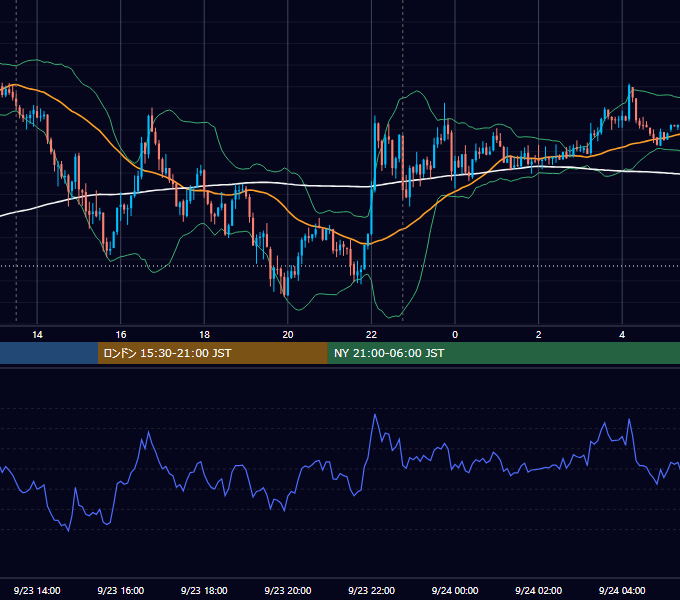Click the NY 21:00-06:00 JST session bar
680x600 pixels.
pos(503,353)
